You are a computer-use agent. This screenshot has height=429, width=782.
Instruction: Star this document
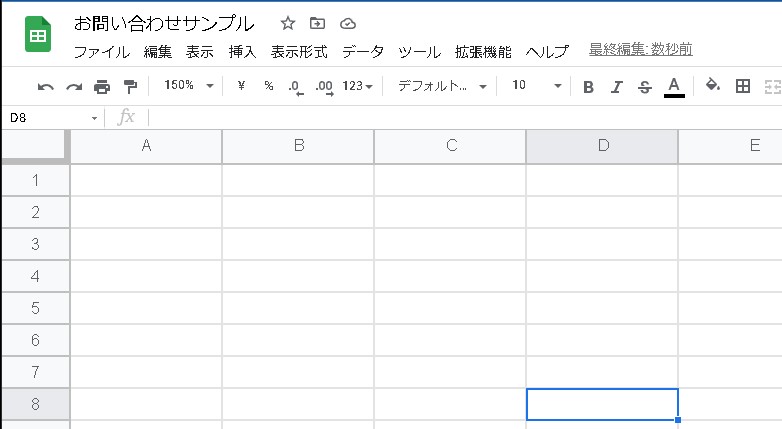(x=288, y=23)
